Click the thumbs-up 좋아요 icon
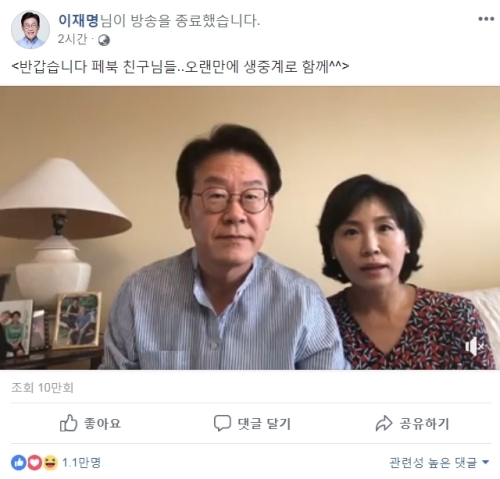The height and width of the screenshot is (479, 500). [69, 423]
